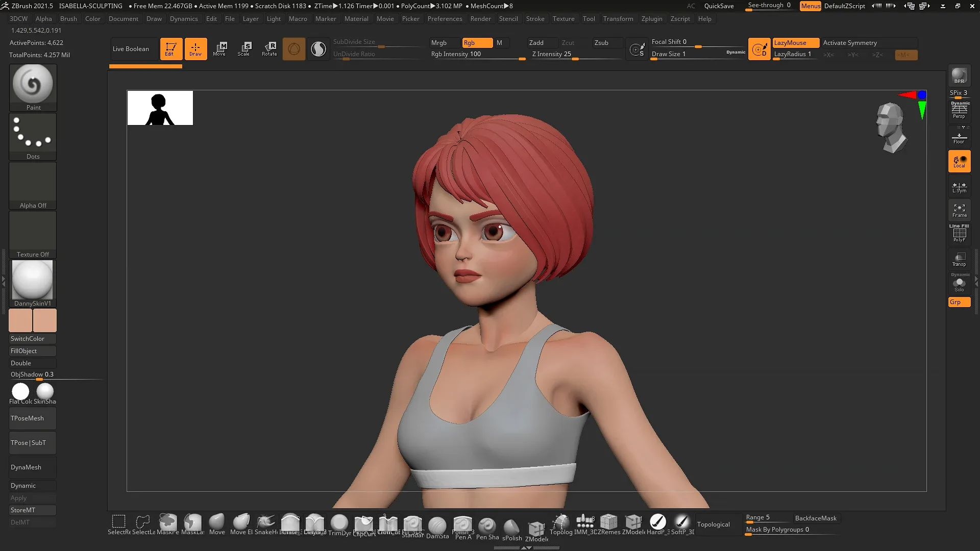Open the Brush menu

point(68,19)
